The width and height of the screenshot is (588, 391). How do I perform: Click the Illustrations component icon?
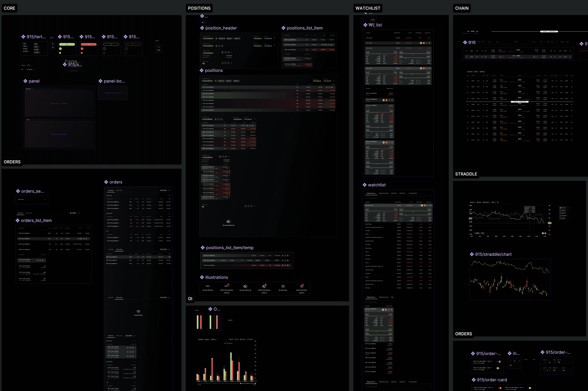point(202,277)
